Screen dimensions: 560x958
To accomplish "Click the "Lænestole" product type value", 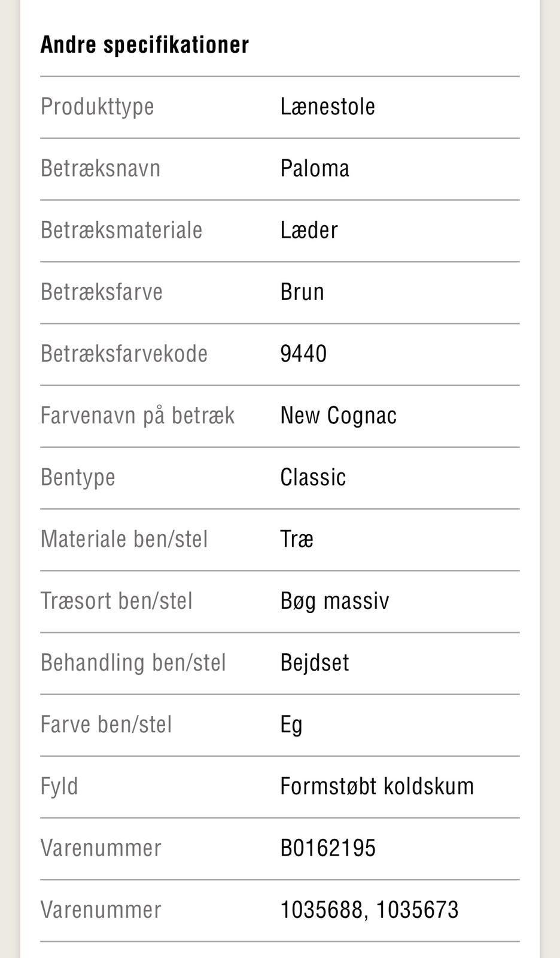I will tap(327, 107).
